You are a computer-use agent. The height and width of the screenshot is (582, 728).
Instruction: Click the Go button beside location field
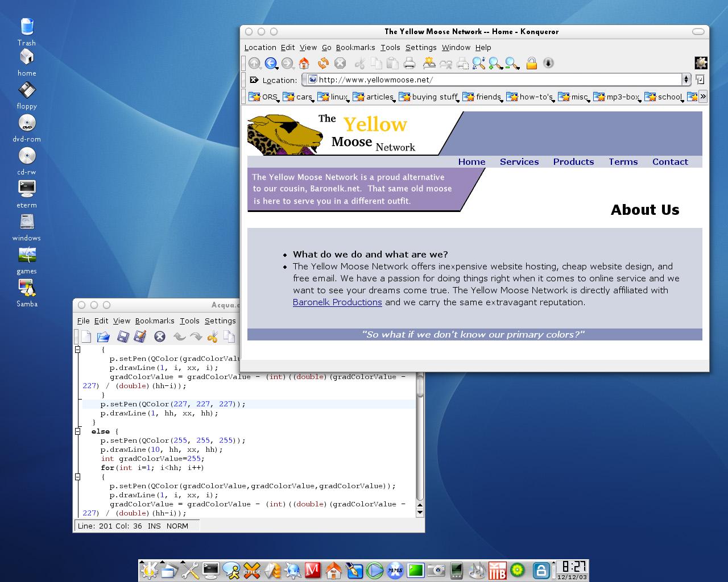(700, 80)
